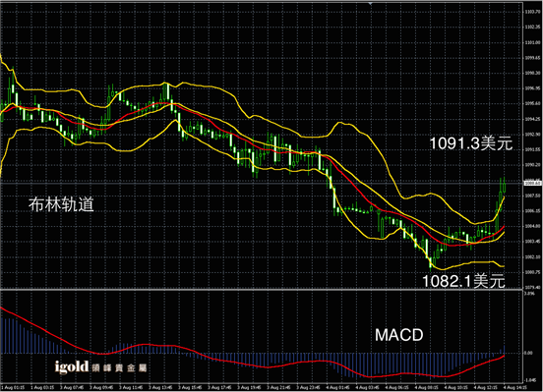Click the 1079.40 price axis label
The width and height of the screenshot is (543, 392).
point(532,287)
